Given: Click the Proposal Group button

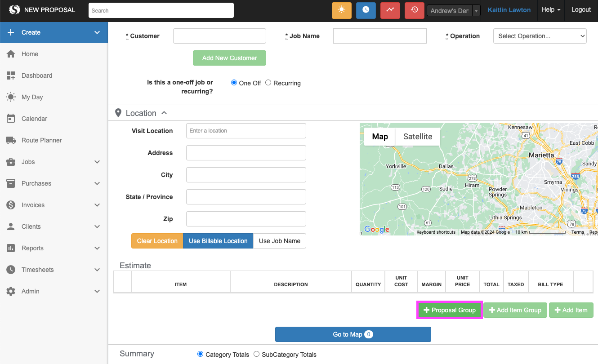Looking at the screenshot, I should click(450, 310).
